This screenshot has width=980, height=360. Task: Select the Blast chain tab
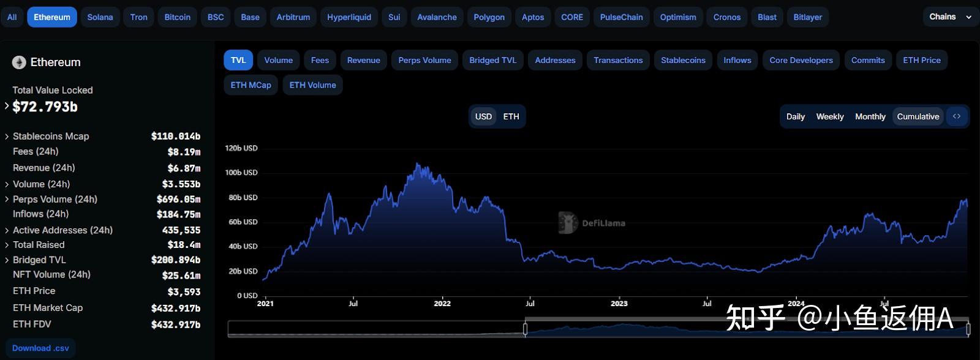(x=767, y=17)
